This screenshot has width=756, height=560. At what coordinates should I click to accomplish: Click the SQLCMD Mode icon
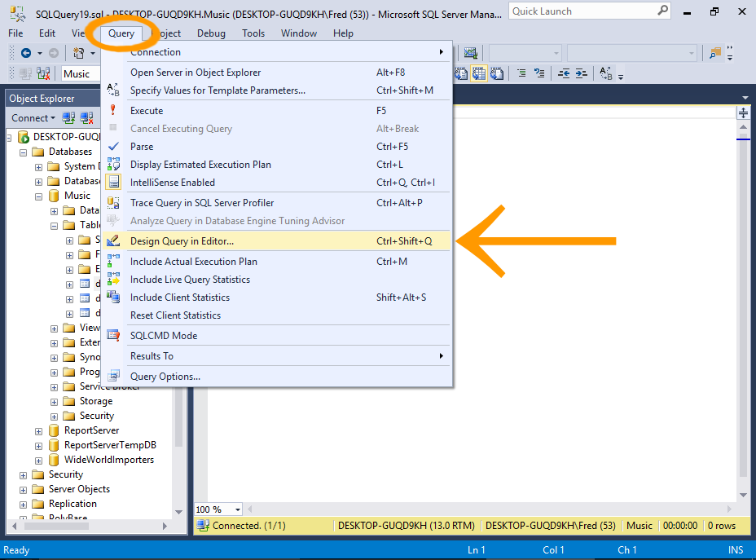click(x=113, y=336)
